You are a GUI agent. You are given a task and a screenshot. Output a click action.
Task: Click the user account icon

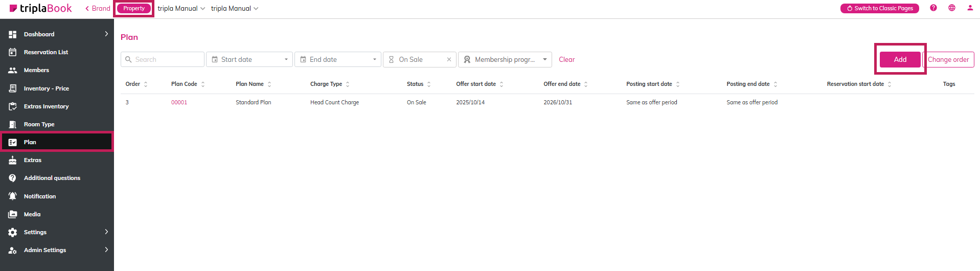coord(970,8)
